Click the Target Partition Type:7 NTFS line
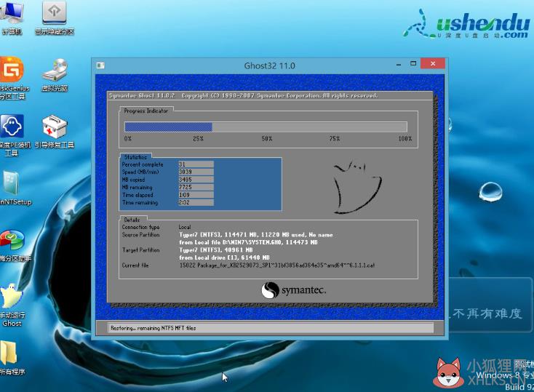534x392 pixels. 216,250
